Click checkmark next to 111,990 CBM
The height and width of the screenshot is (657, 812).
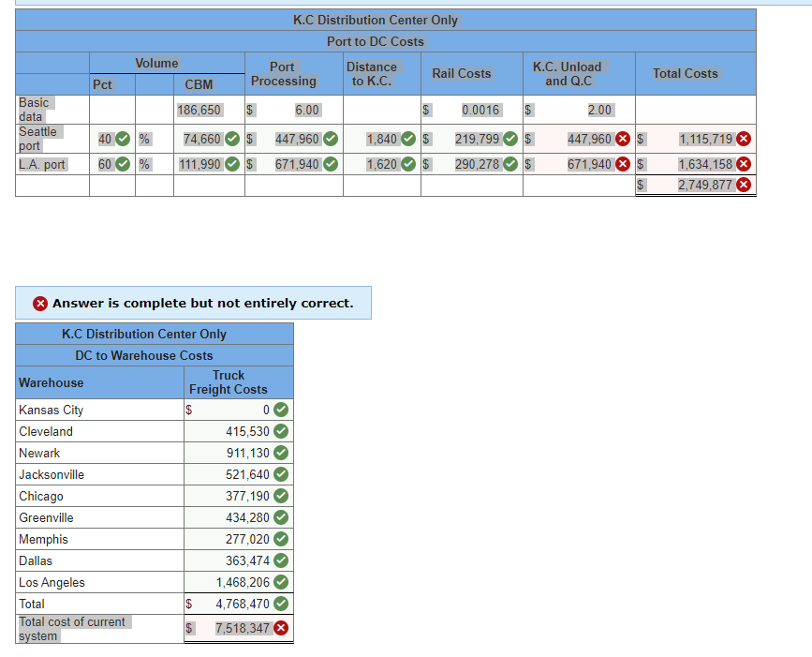(x=232, y=164)
